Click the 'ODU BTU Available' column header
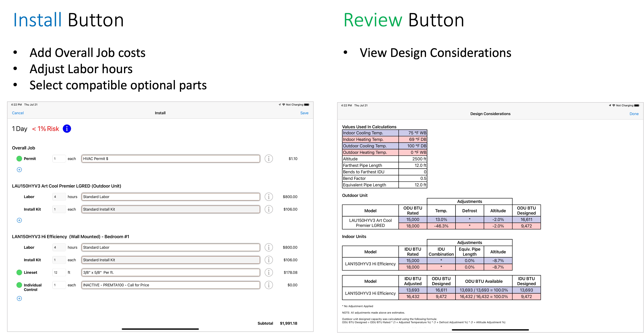Screen dimensions: 644x333 point(484,281)
